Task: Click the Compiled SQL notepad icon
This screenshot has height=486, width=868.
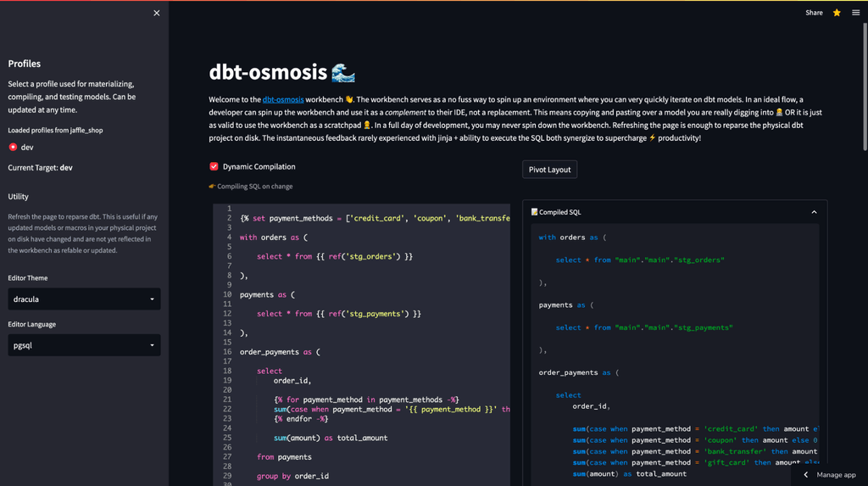Action: tap(535, 212)
